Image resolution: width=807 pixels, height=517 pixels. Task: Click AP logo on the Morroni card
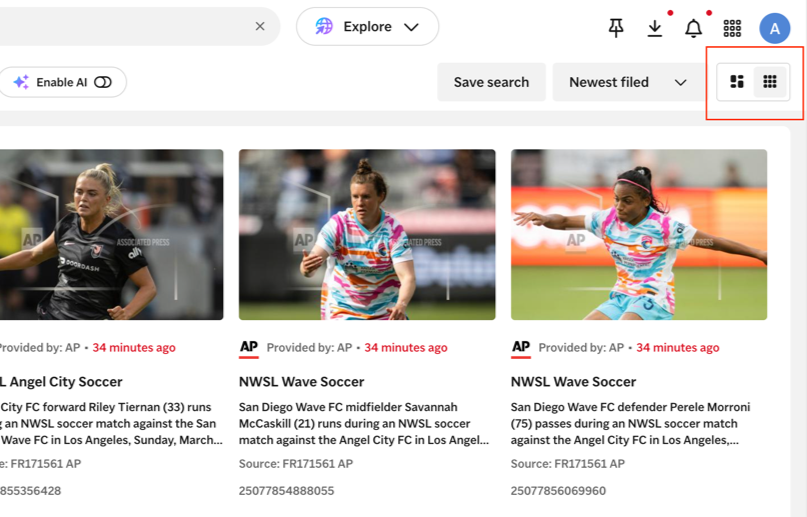coord(521,348)
